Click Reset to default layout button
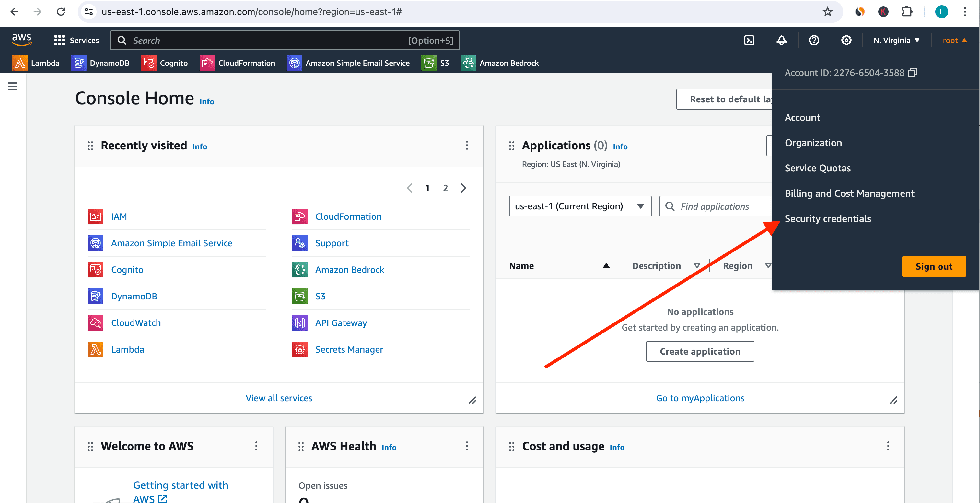 pyautogui.click(x=724, y=99)
